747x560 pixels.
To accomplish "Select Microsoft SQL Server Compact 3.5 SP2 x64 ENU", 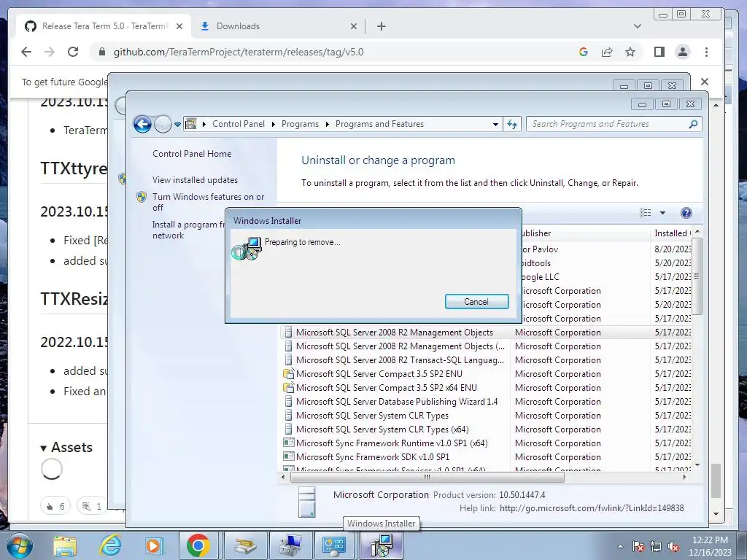I will (x=386, y=388).
